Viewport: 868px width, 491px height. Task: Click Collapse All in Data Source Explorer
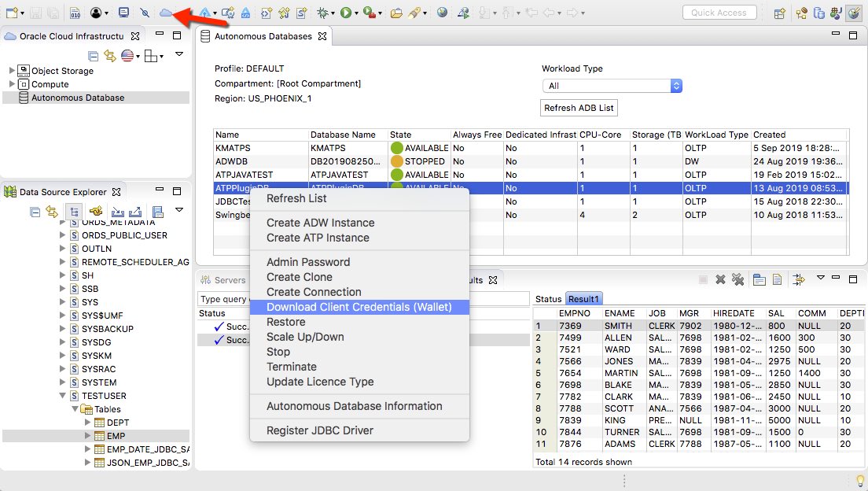pyautogui.click(x=35, y=211)
